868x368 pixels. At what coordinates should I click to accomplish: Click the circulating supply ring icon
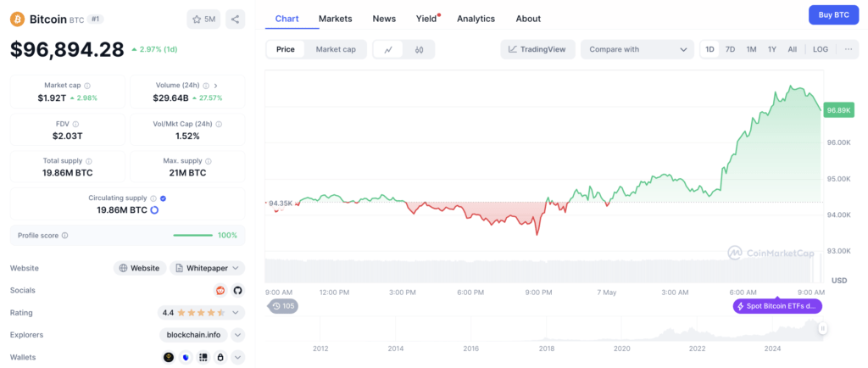click(154, 210)
